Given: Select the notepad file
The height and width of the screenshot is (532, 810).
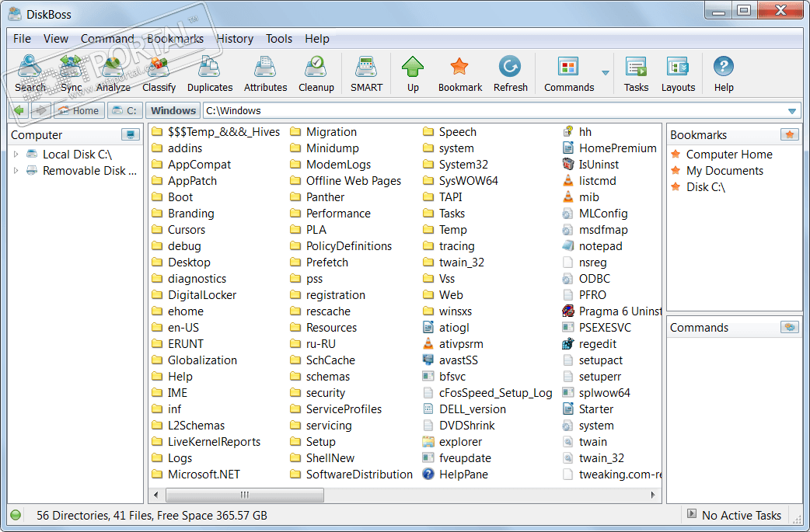Looking at the screenshot, I should [x=592, y=246].
